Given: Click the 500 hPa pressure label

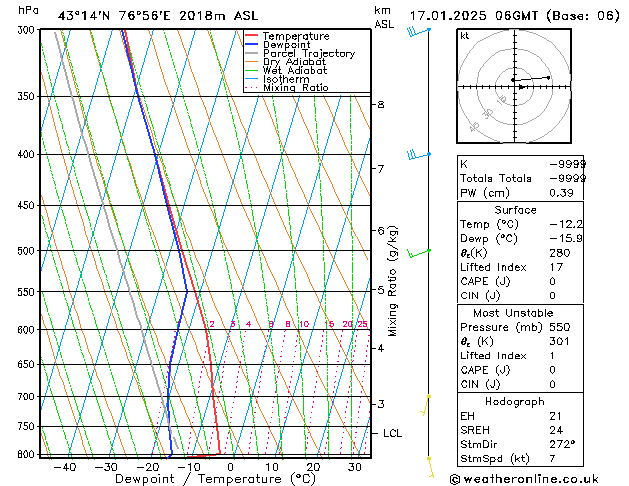Looking at the screenshot, I should [28, 251].
